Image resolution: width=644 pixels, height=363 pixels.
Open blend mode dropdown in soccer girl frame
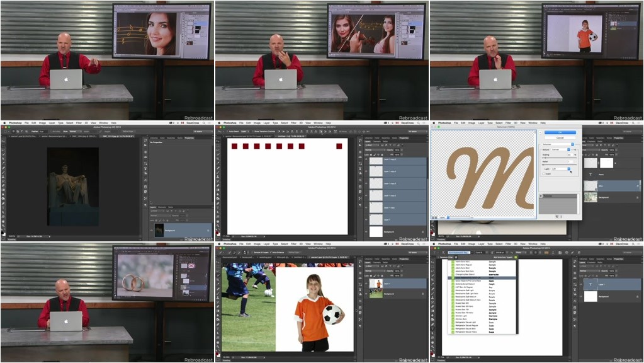pyautogui.click(x=375, y=271)
